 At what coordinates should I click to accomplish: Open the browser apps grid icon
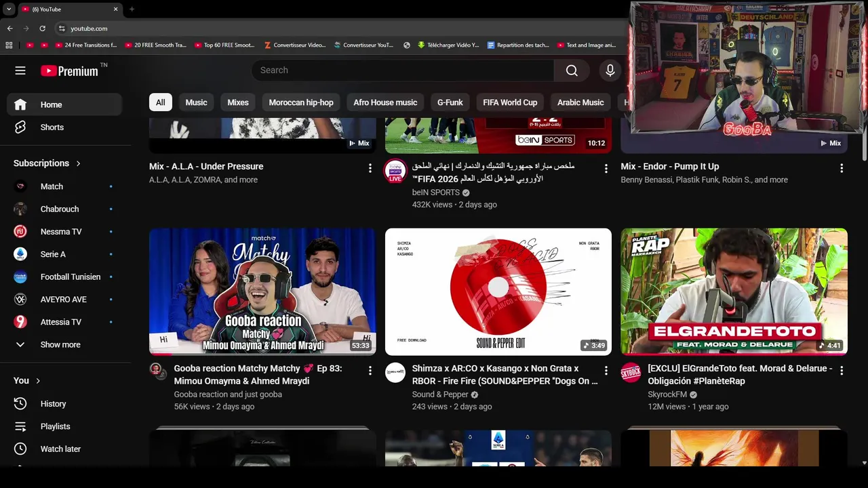9,45
